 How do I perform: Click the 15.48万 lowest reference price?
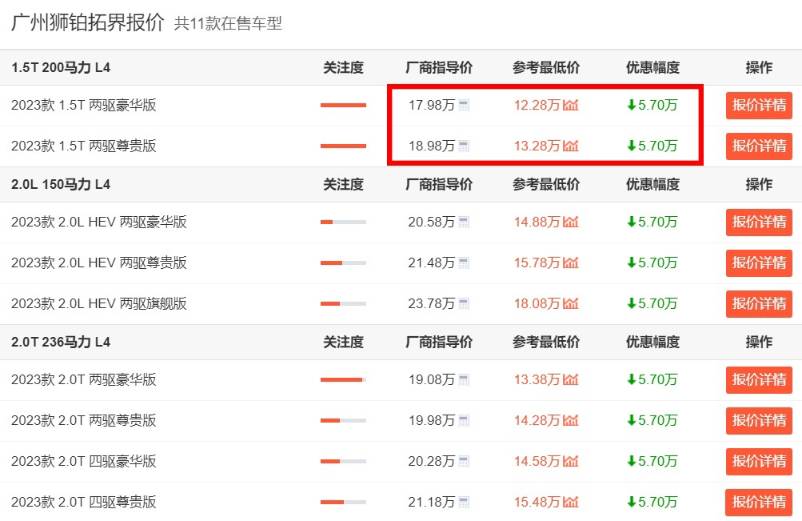[537, 502]
